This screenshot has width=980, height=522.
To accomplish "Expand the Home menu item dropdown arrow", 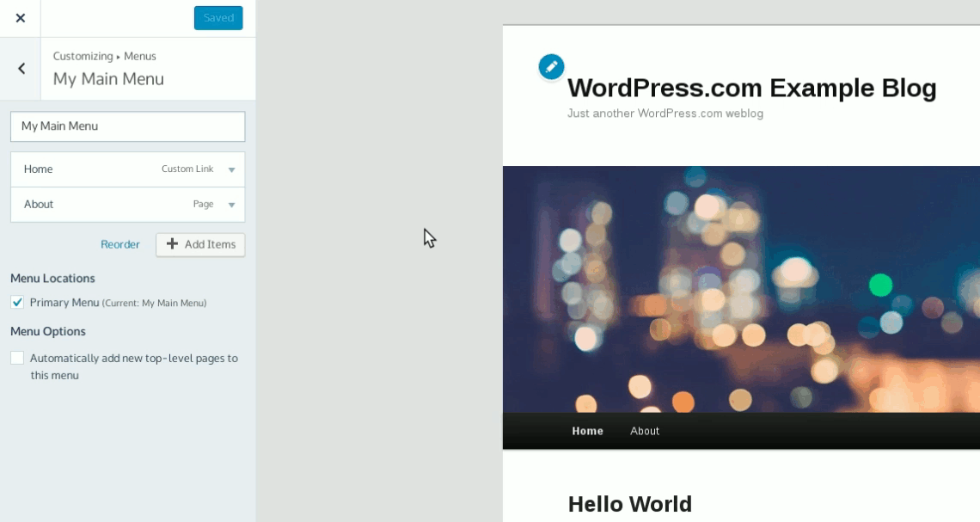I will tap(232, 169).
